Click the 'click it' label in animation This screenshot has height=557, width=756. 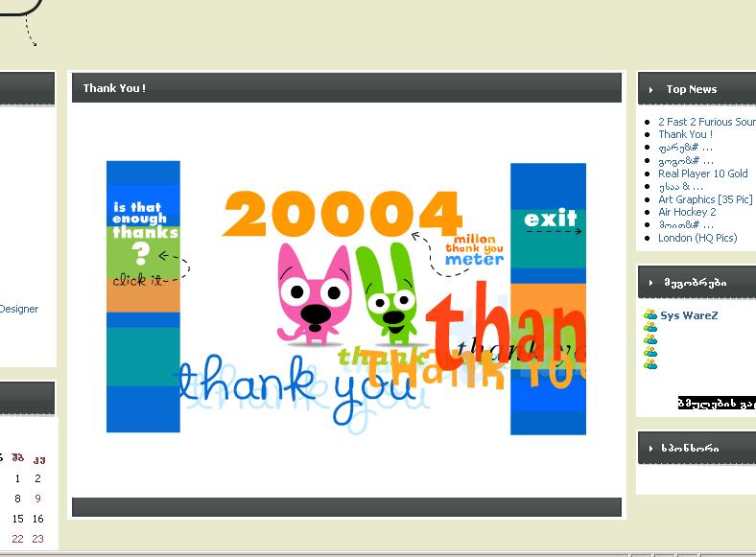[138, 280]
